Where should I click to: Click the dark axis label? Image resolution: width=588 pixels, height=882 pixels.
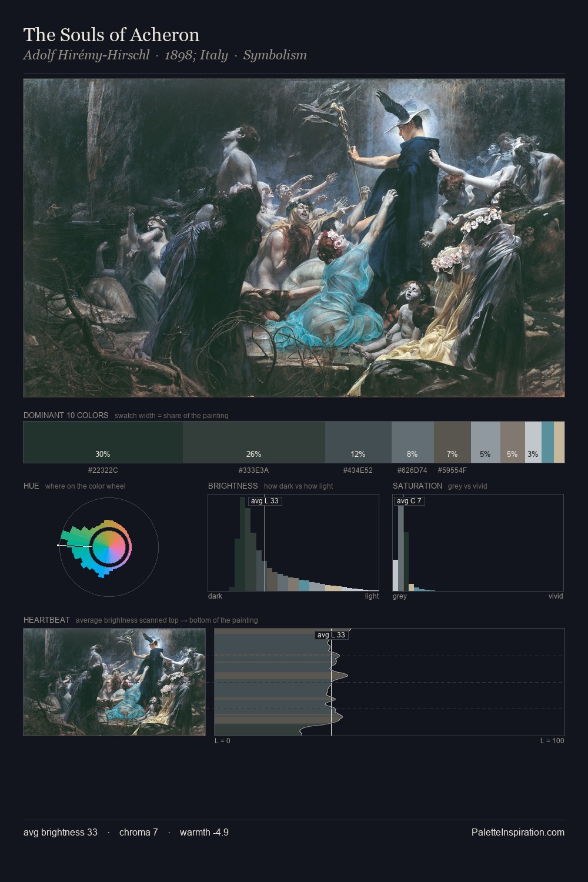(x=215, y=596)
